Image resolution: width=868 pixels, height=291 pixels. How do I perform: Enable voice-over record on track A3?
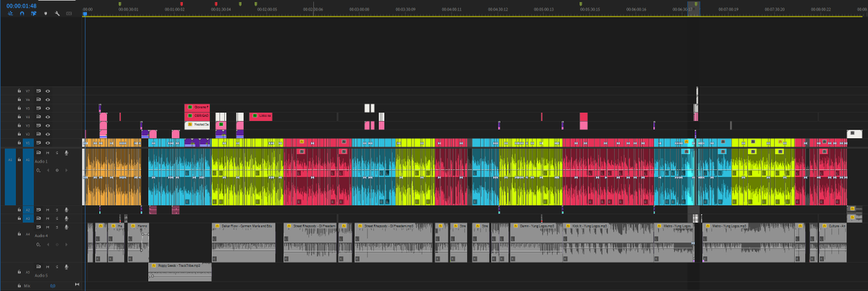tap(66, 218)
